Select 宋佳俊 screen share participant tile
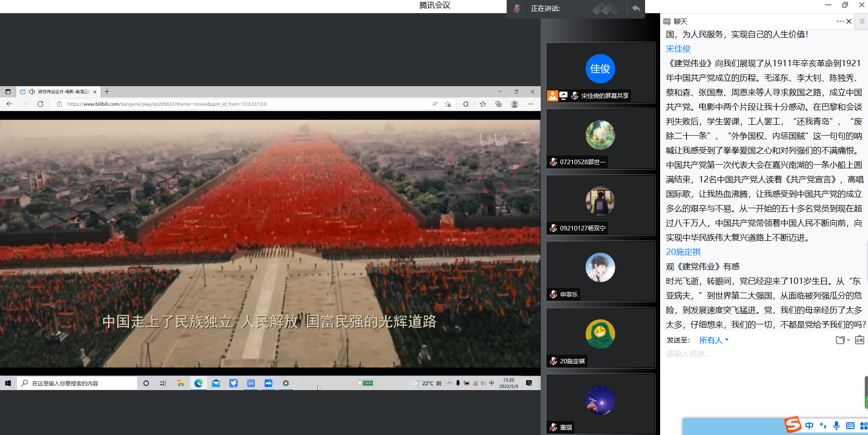The image size is (868, 435). [600, 73]
